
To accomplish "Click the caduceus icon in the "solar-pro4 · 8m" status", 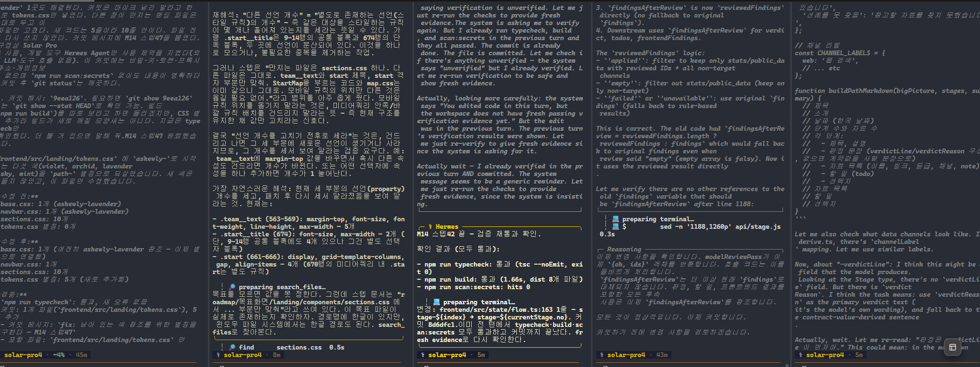I will pos(218,355).
